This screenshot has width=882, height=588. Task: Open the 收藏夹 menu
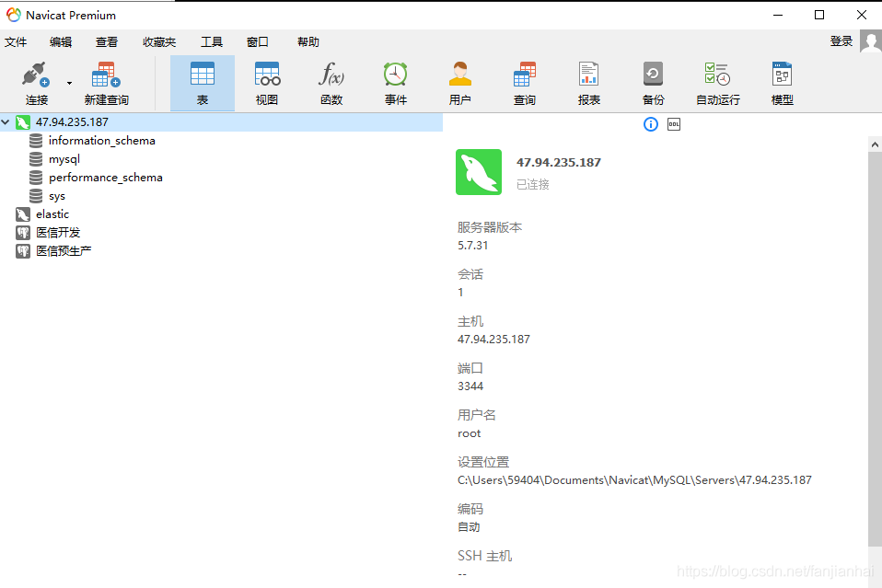click(158, 41)
